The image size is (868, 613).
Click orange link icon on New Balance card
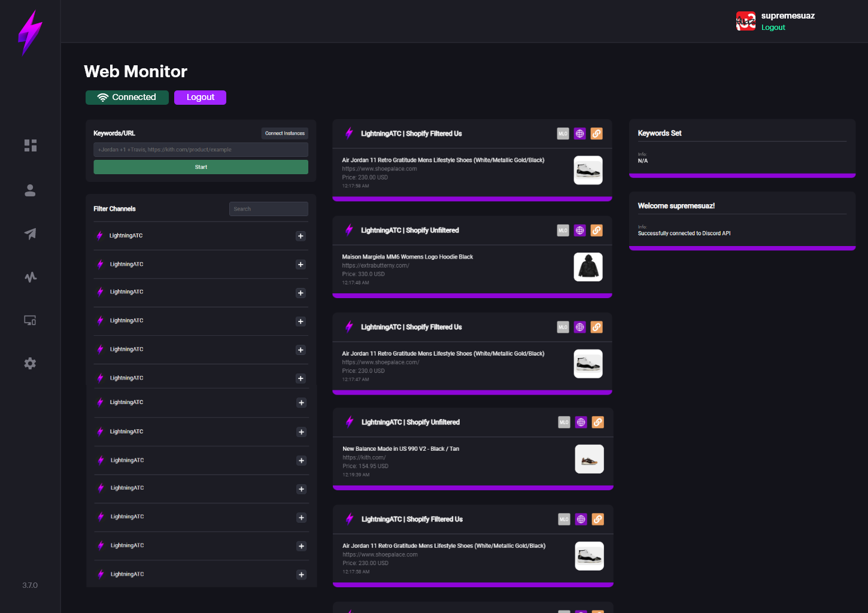598,423
